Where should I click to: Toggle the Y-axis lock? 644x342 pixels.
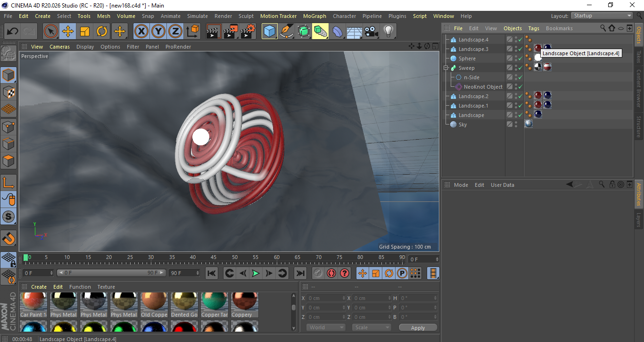(158, 32)
